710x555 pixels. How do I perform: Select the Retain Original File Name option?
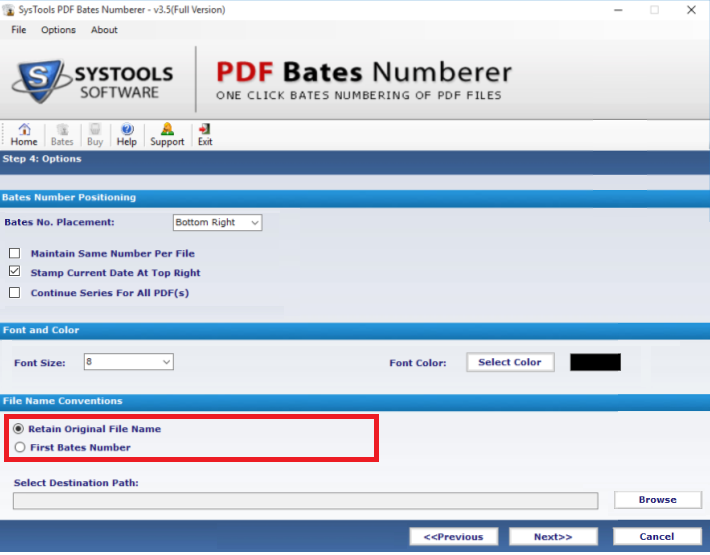tap(20, 429)
